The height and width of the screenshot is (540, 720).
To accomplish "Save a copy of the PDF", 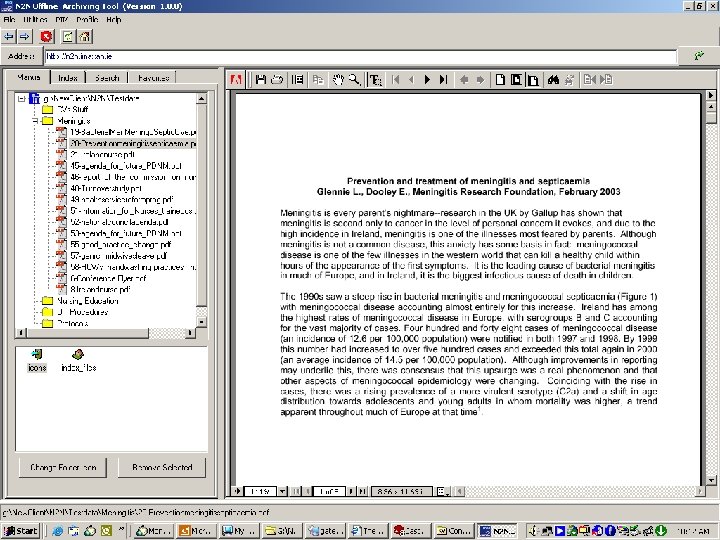I will [x=261, y=80].
